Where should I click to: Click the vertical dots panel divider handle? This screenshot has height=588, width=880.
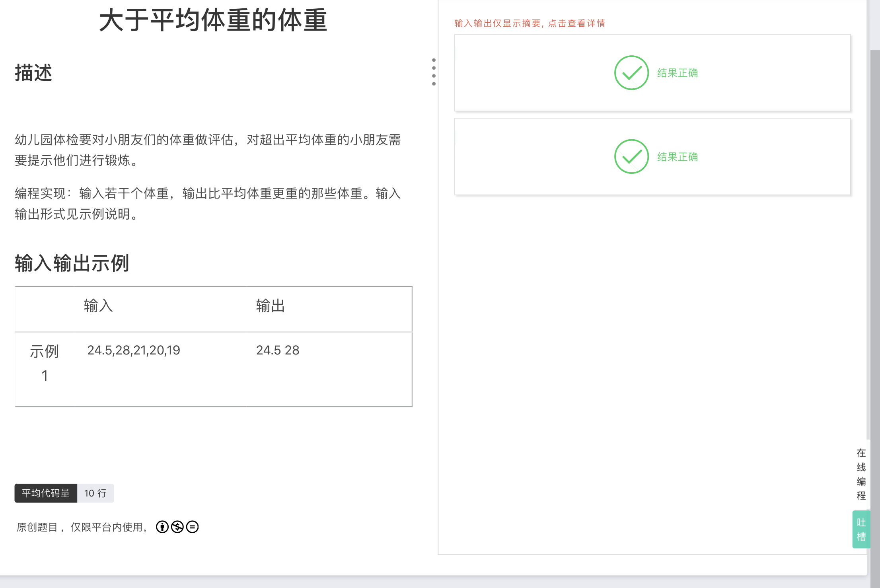pos(434,72)
